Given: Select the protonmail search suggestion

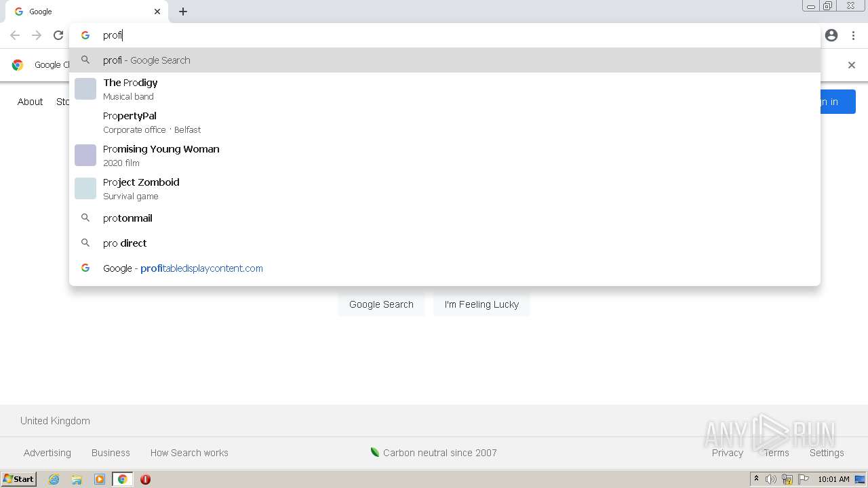Looking at the screenshot, I should [x=445, y=218].
